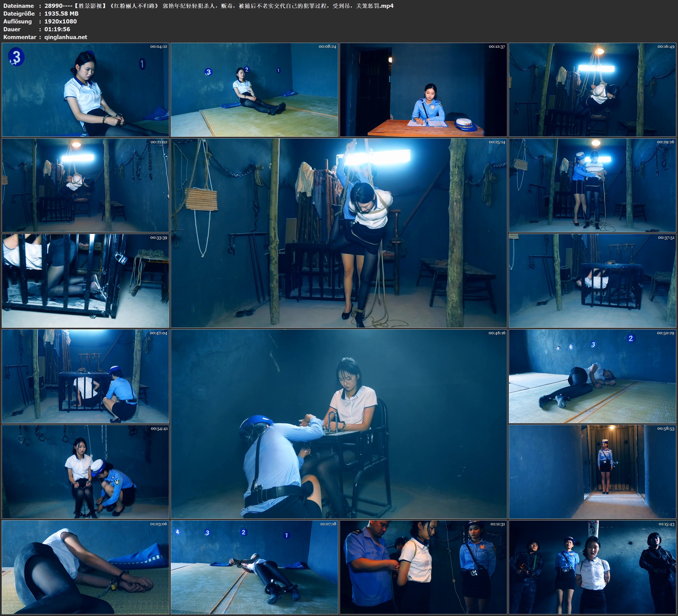Select the corridor thumbnail at 00:58:53
678x616 pixels.
coord(592,471)
